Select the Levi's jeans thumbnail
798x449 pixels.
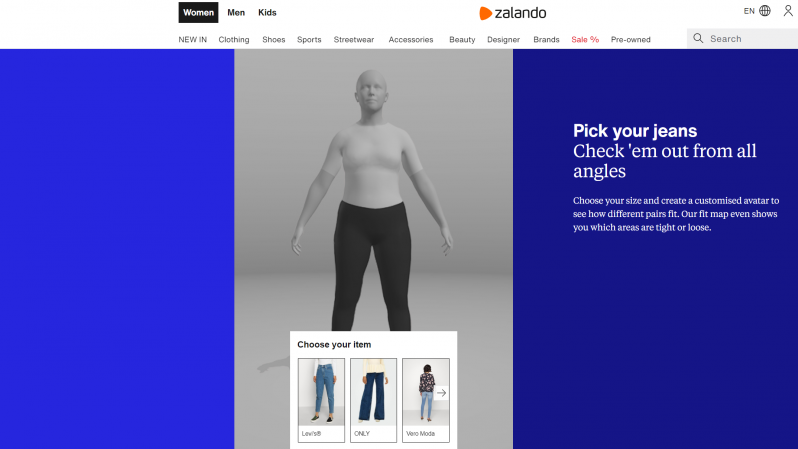[321, 400]
